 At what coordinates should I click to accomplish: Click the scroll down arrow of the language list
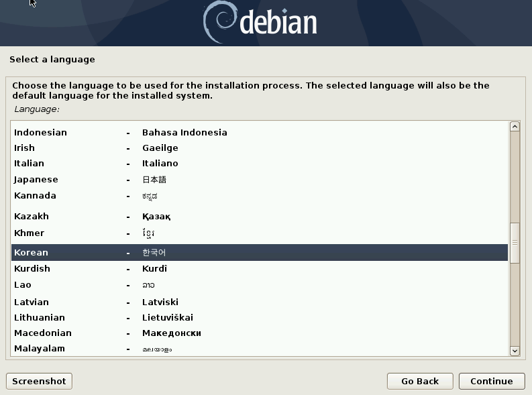515,351
